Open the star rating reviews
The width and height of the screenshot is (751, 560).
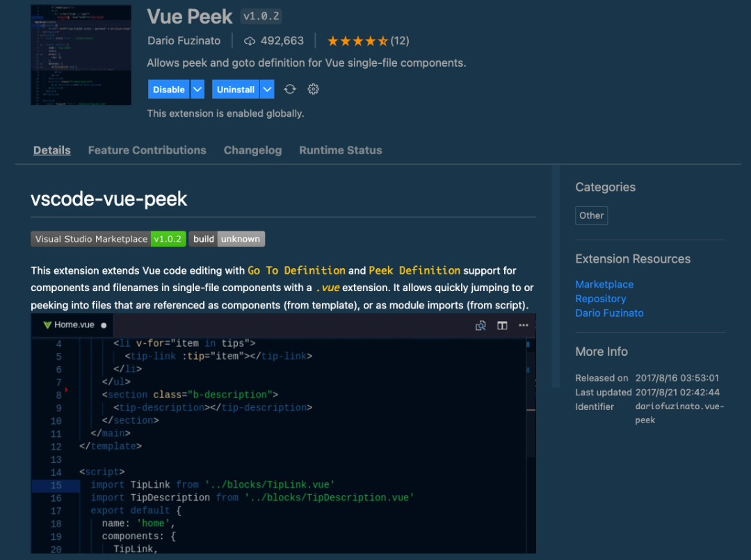coord(368,41)
